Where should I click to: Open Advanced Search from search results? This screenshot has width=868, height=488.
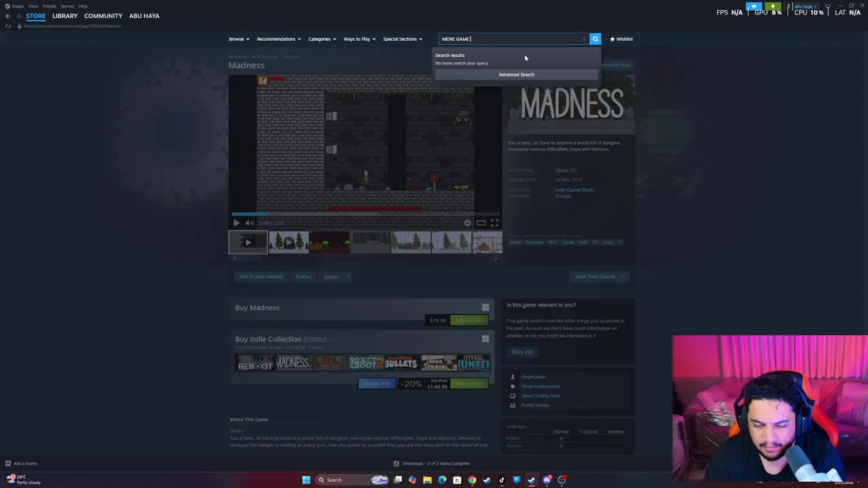coord(517,75)
